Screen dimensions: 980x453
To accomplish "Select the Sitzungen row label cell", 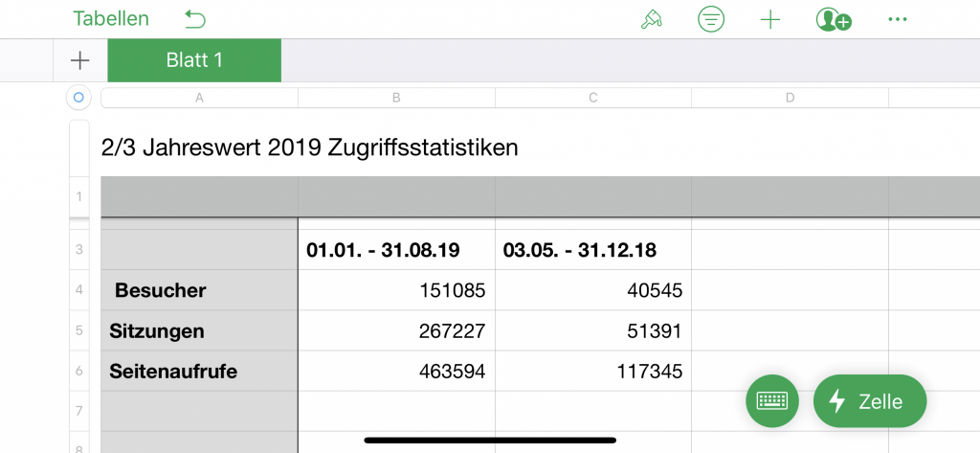I will [x=199, y=330].
